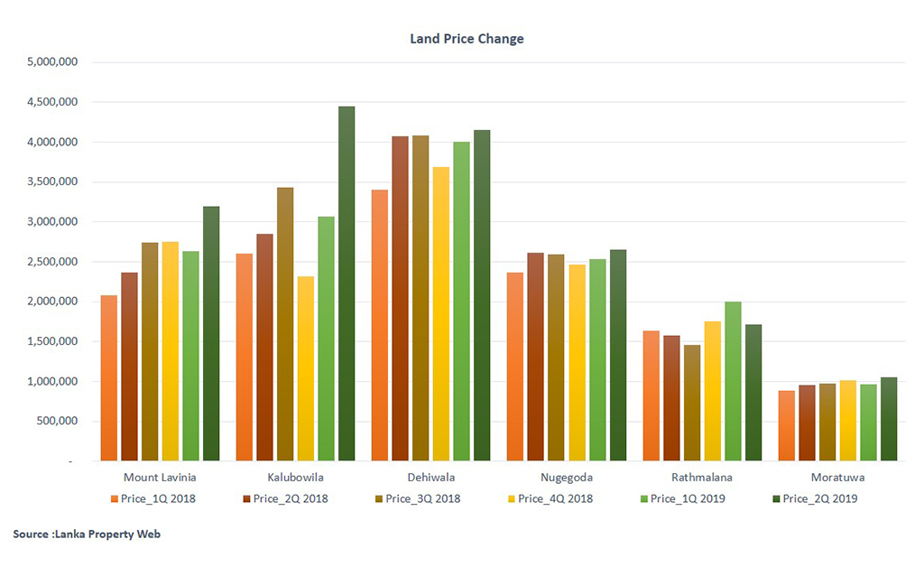Select the Mount Lavinia axis label
This screenshot has height=567, width=924.
(x=160, y=477)
